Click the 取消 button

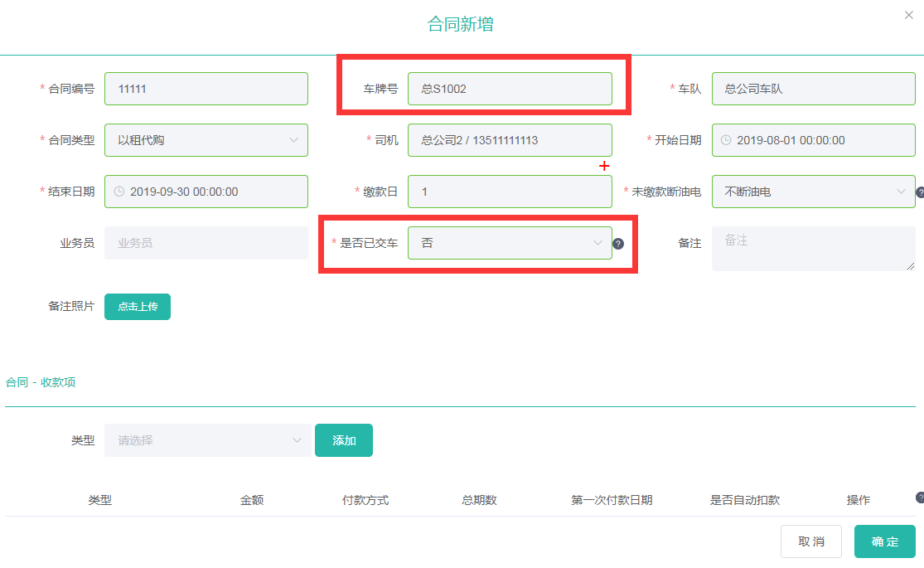click(x=810, y=541)
